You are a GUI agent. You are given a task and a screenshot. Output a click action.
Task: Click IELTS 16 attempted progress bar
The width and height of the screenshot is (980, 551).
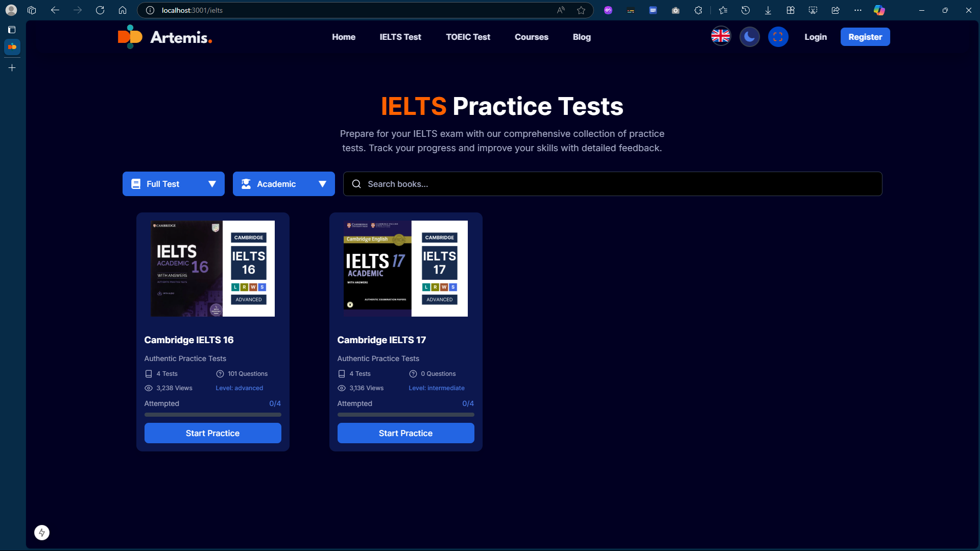pyautogui.click(x=212, y=415)
